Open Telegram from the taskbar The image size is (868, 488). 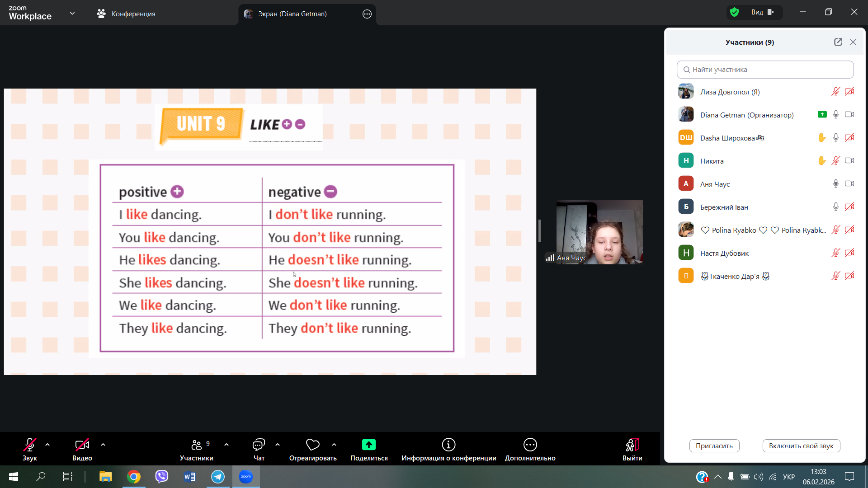(x=218, y=477)
